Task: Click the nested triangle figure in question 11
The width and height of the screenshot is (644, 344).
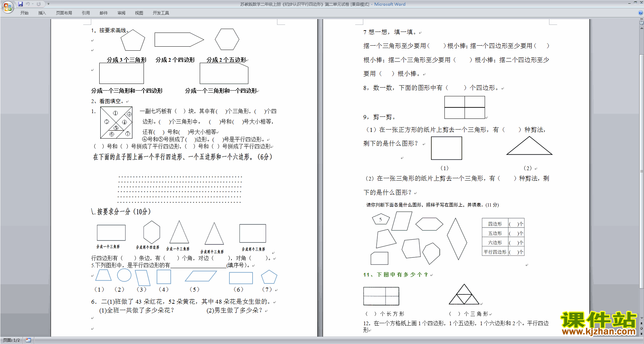Action: pos(464,294)
